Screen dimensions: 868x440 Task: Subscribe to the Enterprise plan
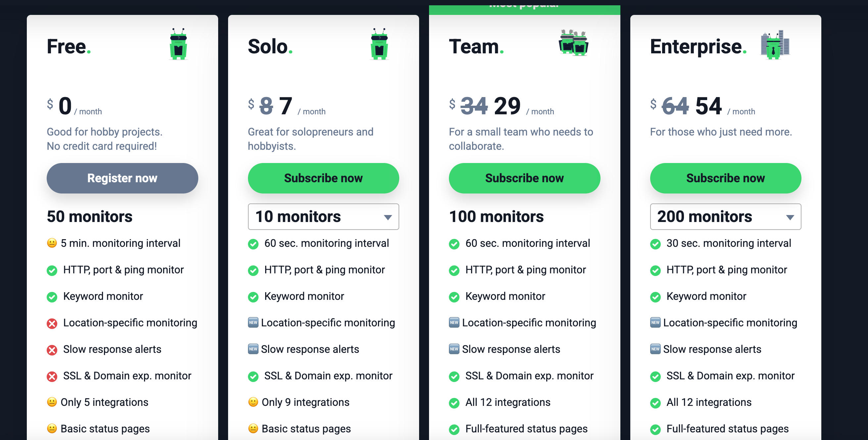coord(725,178)
